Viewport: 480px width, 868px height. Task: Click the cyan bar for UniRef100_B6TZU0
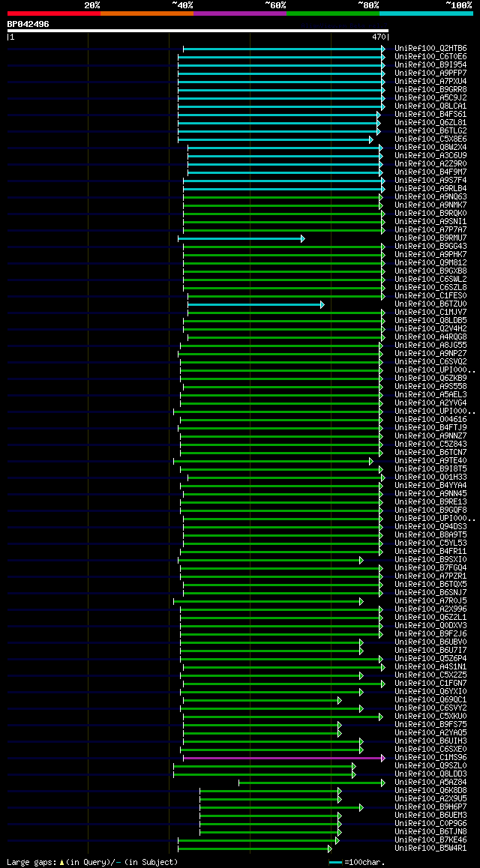tap(256, 304)
